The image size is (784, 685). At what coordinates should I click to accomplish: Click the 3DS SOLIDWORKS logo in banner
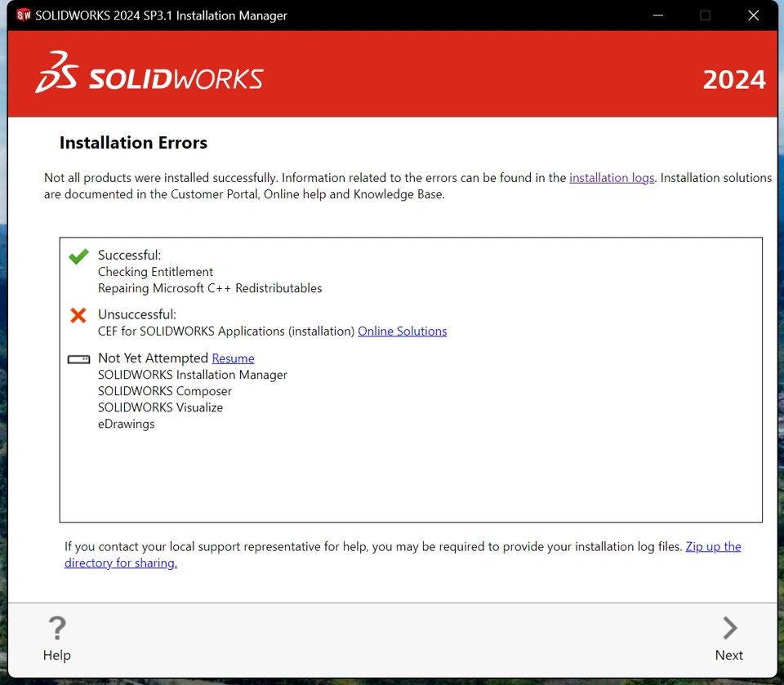(x=149, y=73)
